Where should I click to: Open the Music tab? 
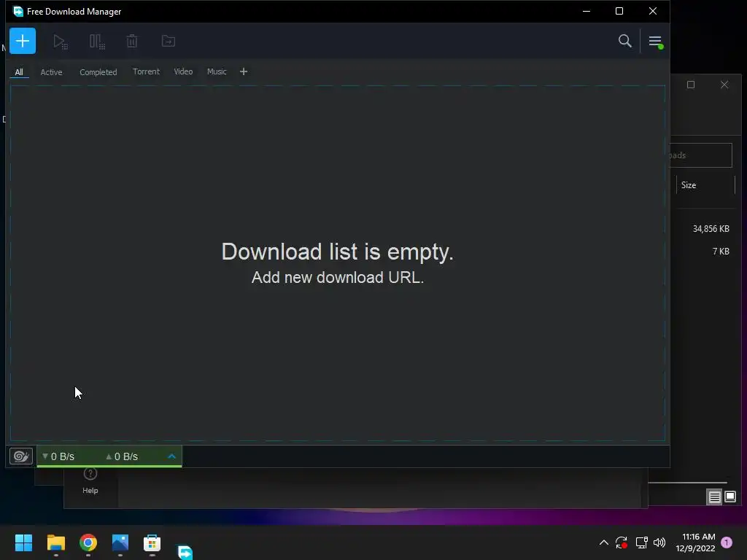click(217, 71)
